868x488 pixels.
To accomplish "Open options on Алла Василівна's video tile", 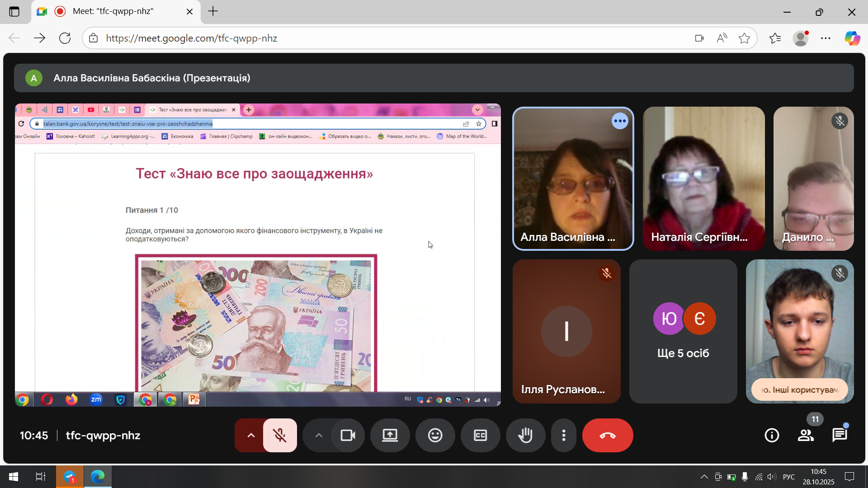I will pyautogui.click(x=620, y=121).
